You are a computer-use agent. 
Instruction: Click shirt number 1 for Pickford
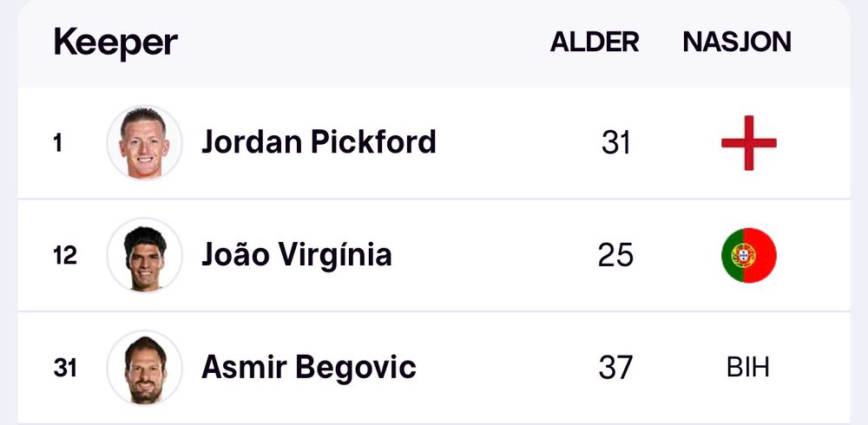pos(57,142)
